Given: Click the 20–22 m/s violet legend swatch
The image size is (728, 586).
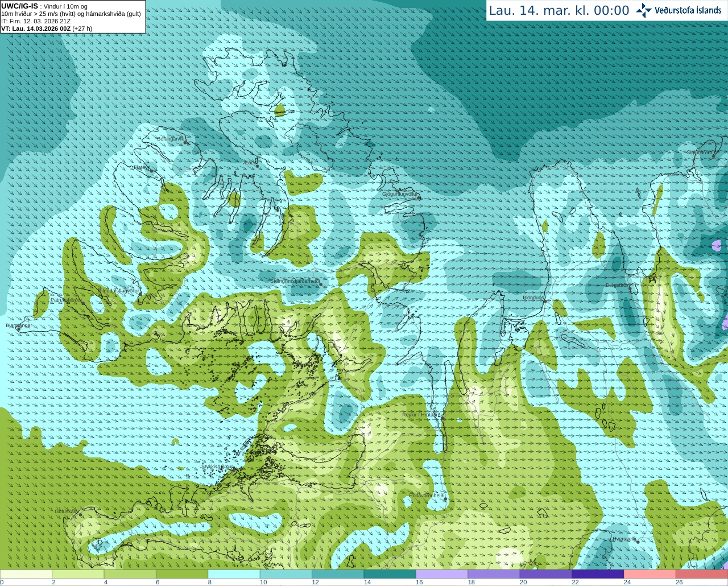Looking at the screenshot, I should pos(546,574).
